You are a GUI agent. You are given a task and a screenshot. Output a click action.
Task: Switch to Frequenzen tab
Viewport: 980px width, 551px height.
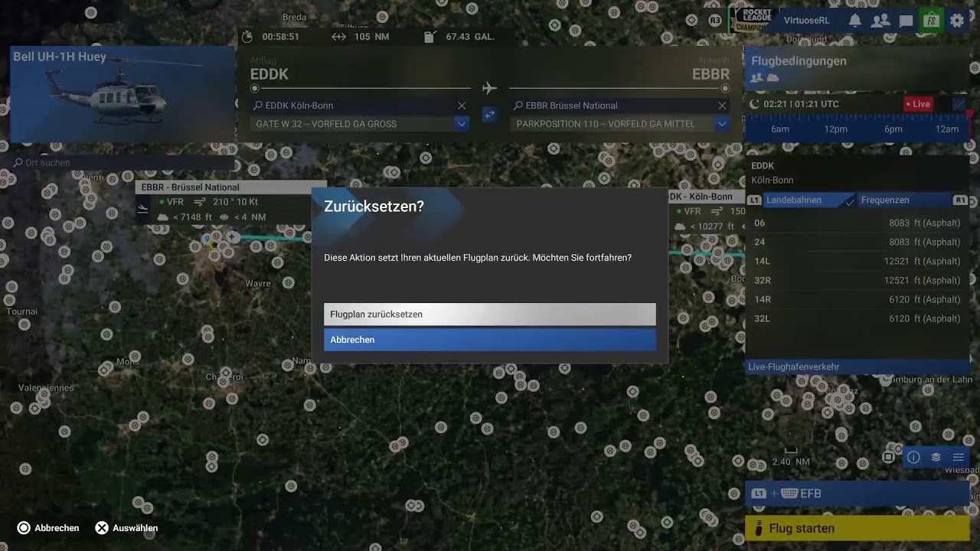[x=903, y=201]
